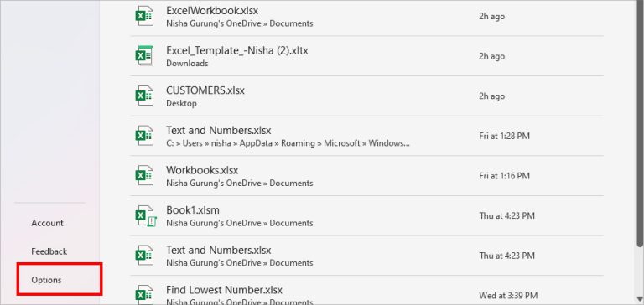The width and height of the screenshot is (644, 305).
Task: Click the Excel template file icon
Action: (144, 56)
